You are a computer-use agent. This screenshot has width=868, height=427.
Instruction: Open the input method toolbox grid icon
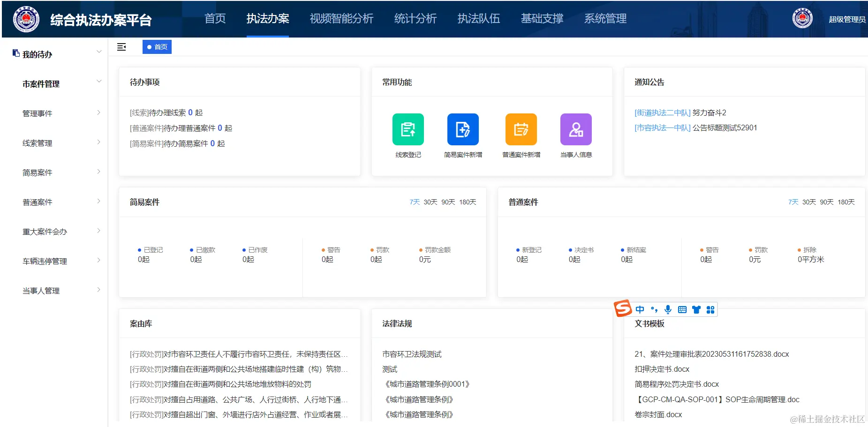[x=710, y=309]
